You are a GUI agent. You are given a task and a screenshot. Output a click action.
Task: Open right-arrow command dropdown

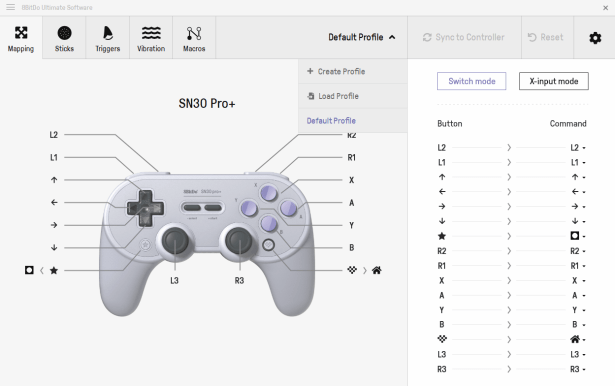[578, 206]
